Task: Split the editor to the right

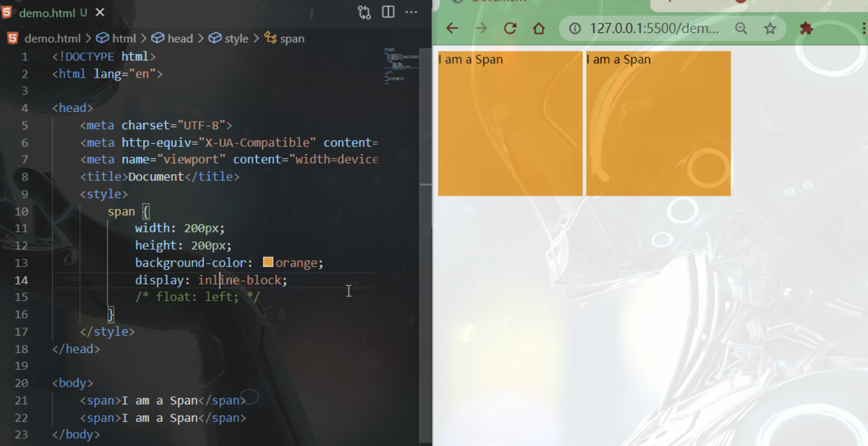Action: coord(388,12)
